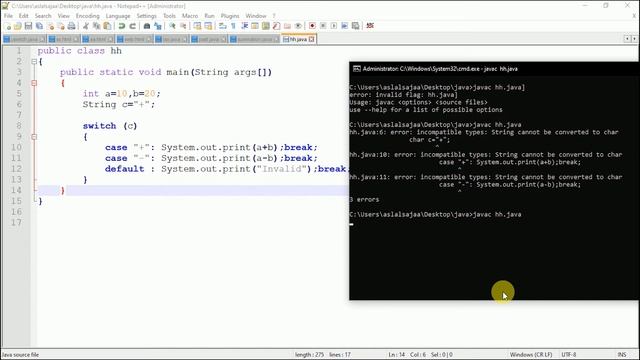Open the user defined language icon
The width and height of the screenshot is (640, 360).
[255, 26]
